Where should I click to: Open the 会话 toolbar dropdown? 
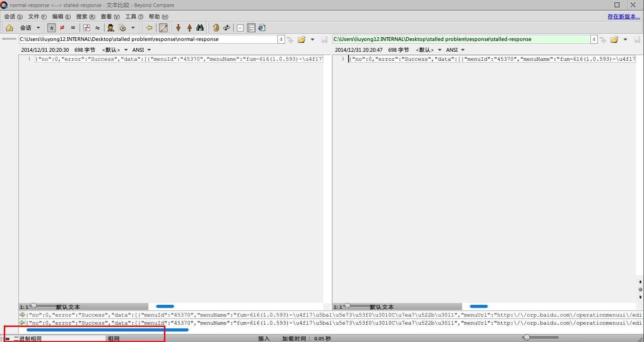click(39, 28)
